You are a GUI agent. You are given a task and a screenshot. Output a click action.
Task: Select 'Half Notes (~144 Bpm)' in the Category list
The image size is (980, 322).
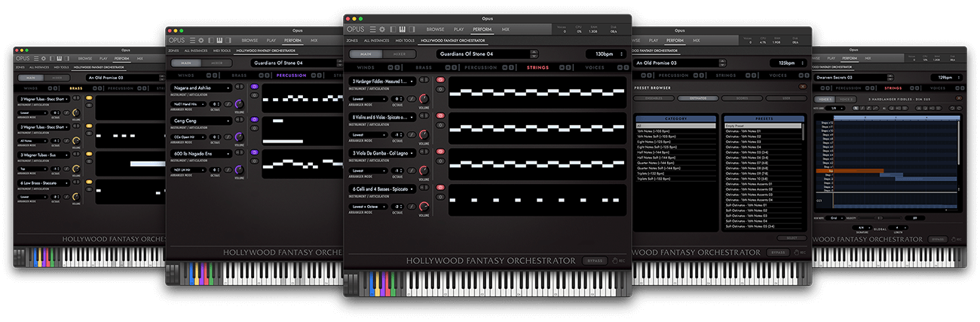pos(675,152)
